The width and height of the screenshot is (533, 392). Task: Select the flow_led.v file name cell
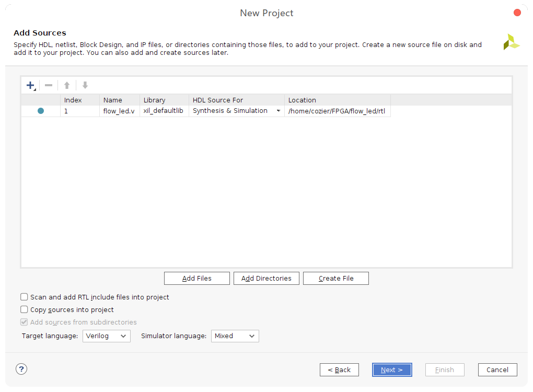pos(119,111)
